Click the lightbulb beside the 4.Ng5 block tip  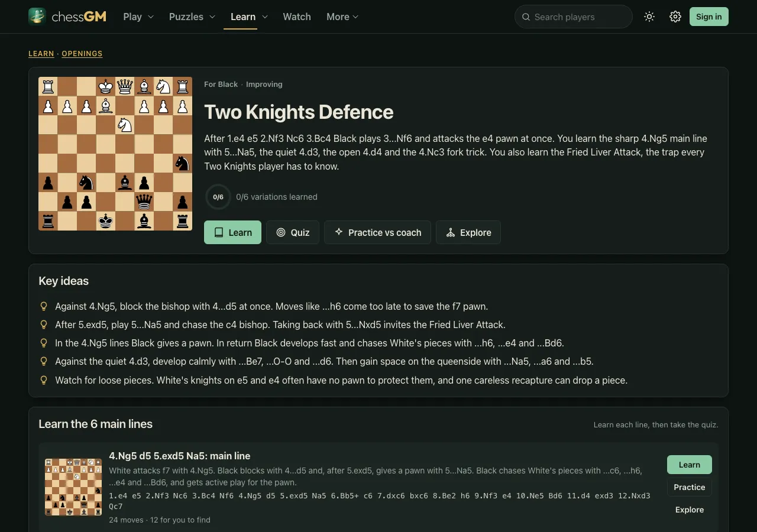coord(43,306)
